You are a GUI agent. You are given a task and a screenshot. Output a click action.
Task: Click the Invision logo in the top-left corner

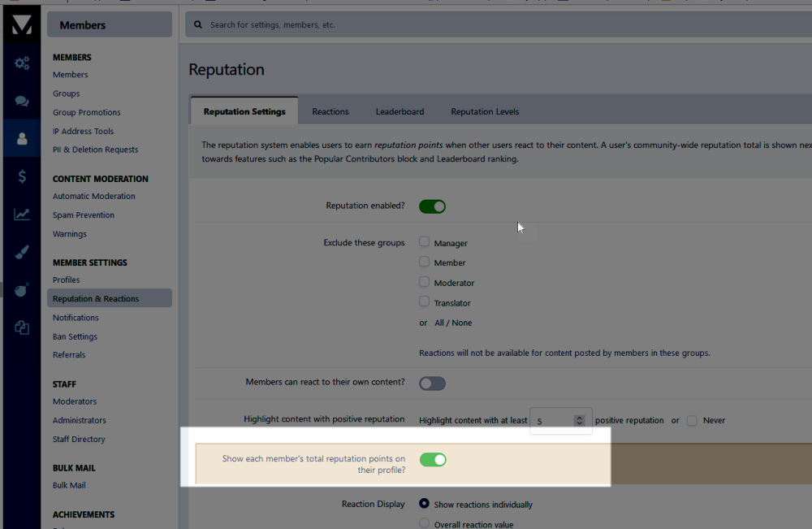22,25
